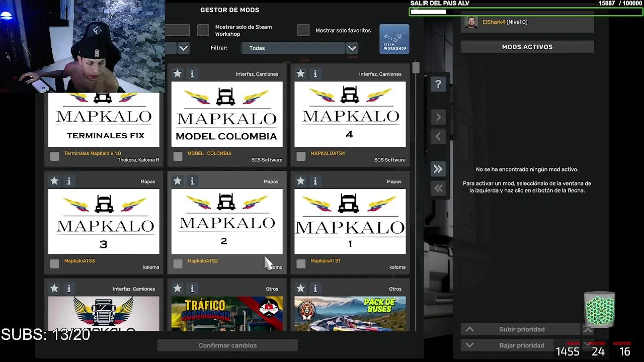Favorite the bottom-left Interfaz, Camiones mod

[x=54, y=289]
